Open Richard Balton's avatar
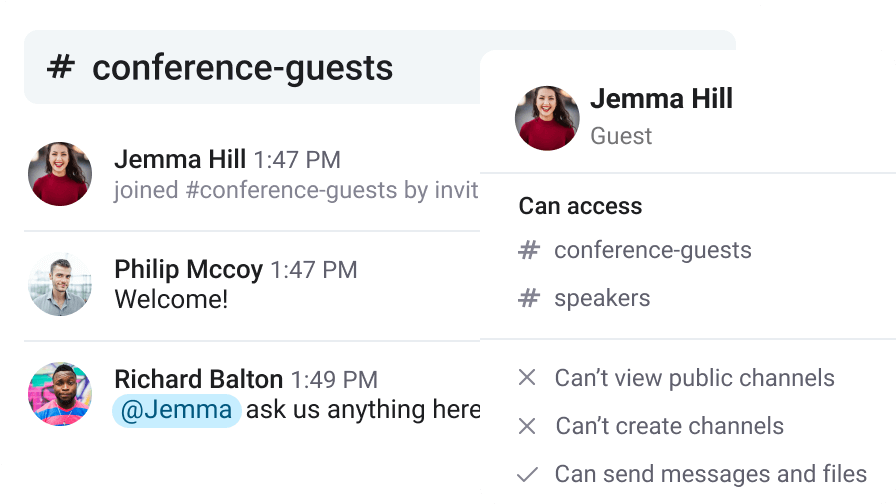This screenshot has width=896, height=504. (x=60, y=394)
